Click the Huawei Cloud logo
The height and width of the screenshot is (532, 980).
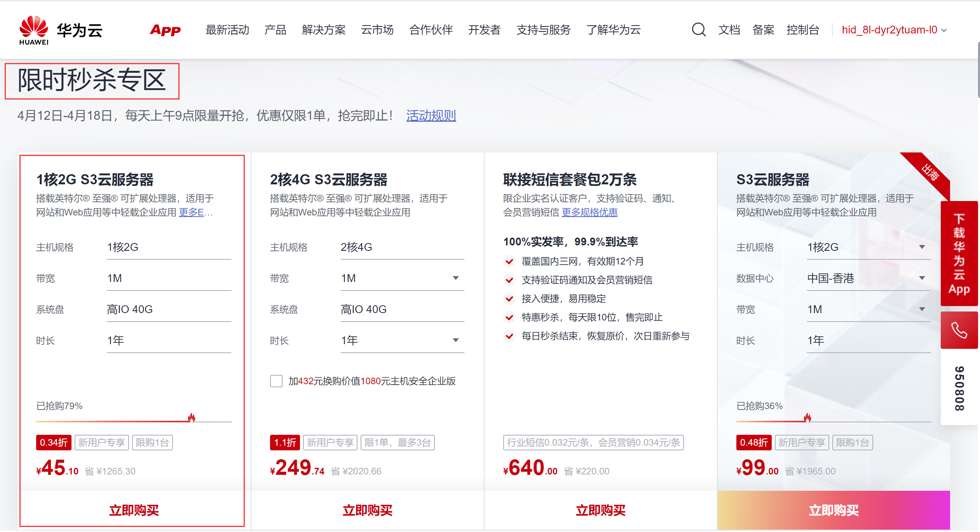[60, 30]
